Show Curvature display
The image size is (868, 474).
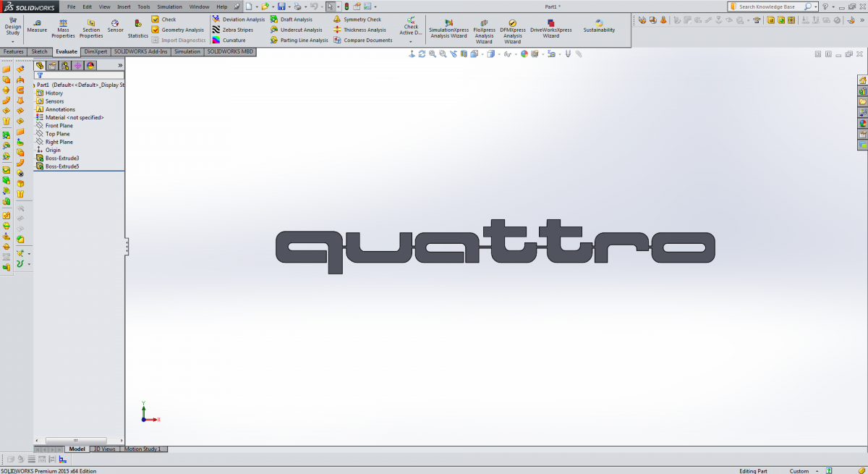coord(229,41)
